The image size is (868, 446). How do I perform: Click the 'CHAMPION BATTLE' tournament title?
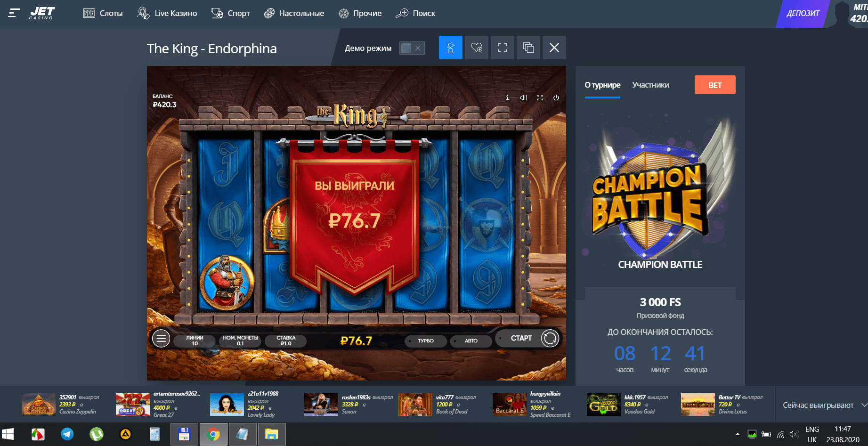660,265
